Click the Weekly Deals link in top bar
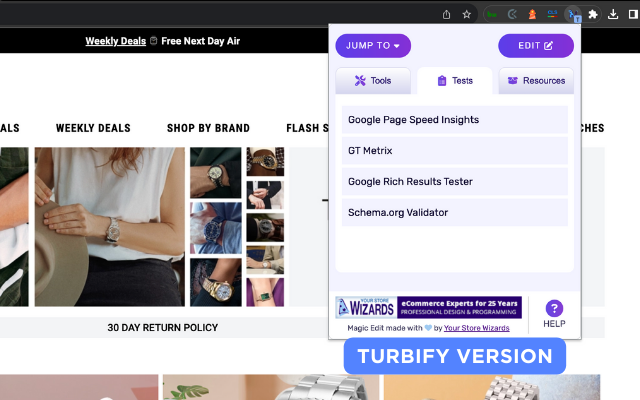The width and height of the screenshot is (640, 400). tap(116, 41)
